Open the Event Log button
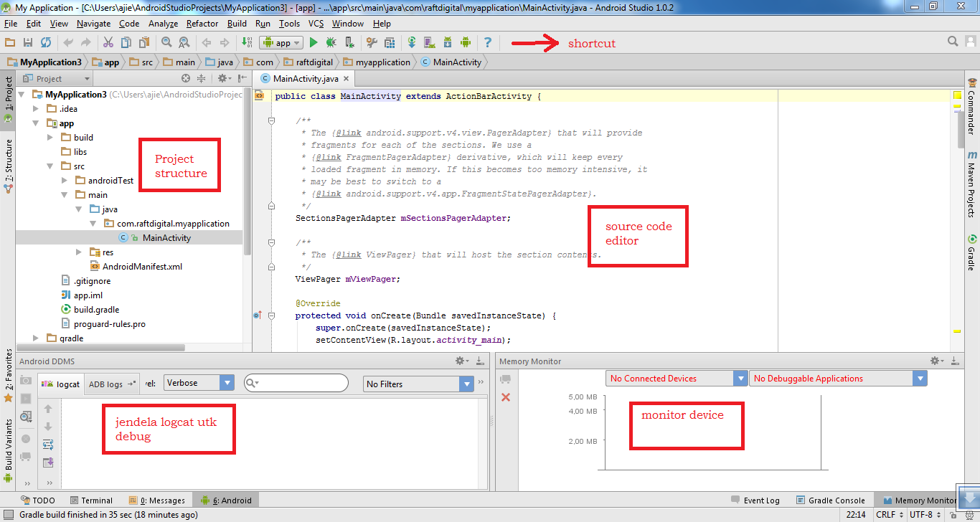This screenshot has width=980, height=522. (755, 500)
